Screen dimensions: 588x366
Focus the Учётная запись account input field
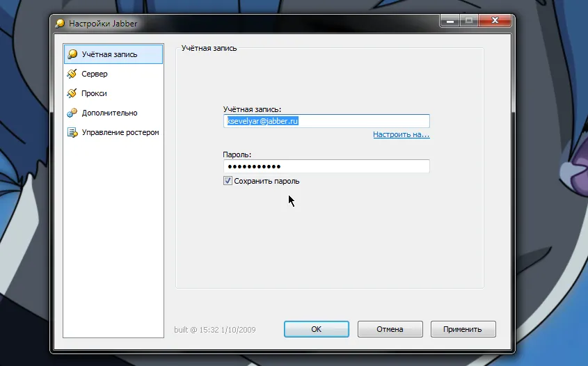point(326,121)
